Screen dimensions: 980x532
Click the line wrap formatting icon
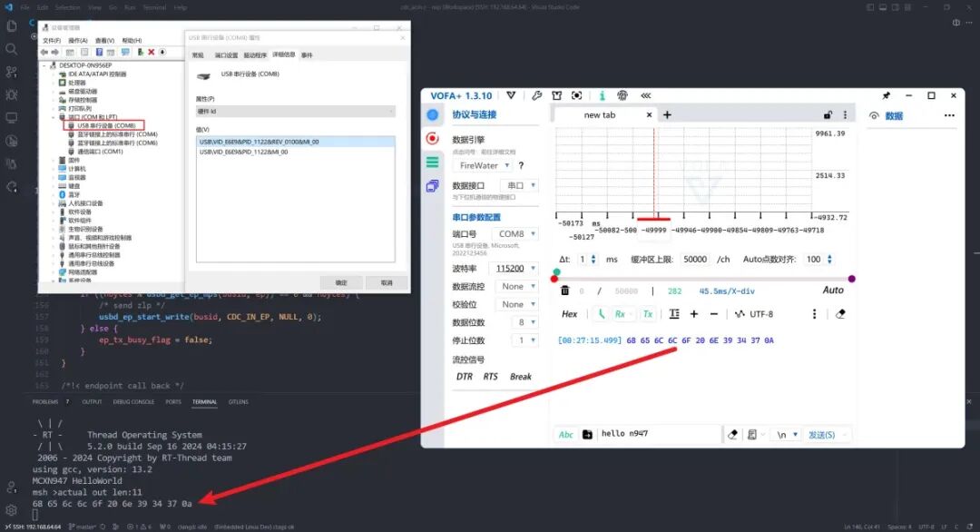pos(674,314)
